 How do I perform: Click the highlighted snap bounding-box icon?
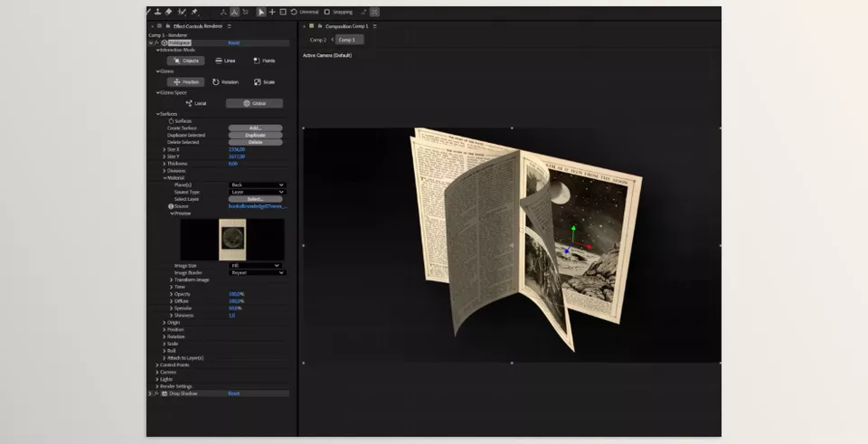(374, 12)
